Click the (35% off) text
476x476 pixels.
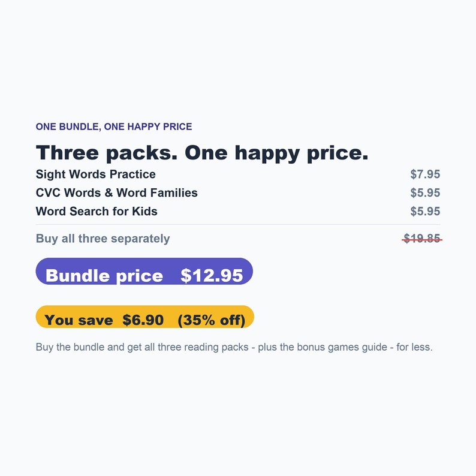(211, 320)
